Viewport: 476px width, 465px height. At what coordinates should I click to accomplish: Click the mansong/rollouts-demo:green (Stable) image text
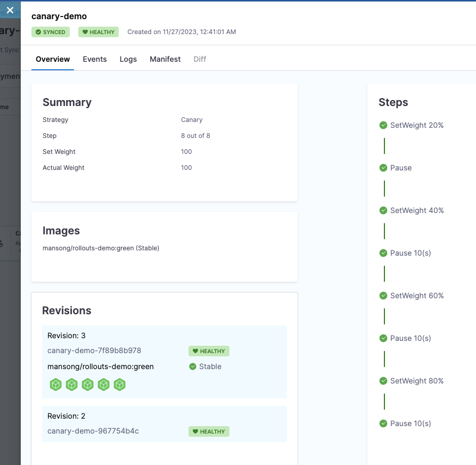101,248
